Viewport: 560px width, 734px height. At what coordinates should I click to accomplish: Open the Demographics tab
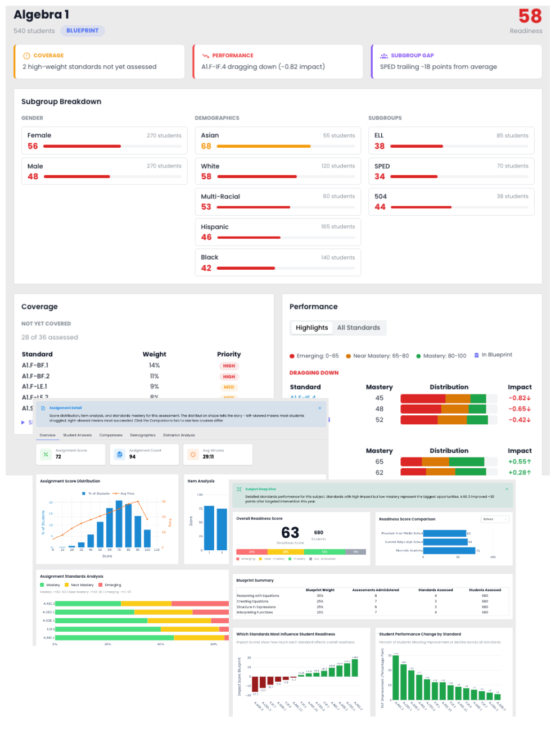[143, 435]
